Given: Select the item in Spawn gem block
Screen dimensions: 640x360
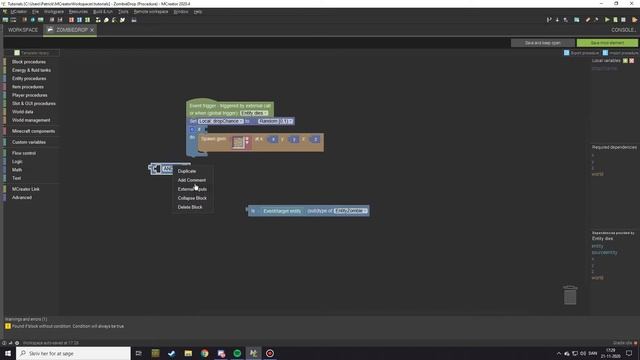Looking at the screenshot, I should point(238,142).
